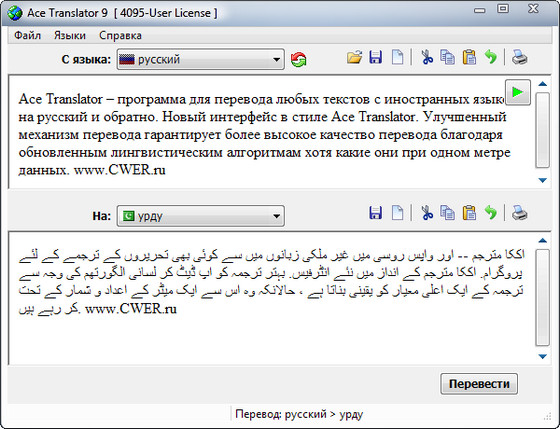Click status bar text Перевод: русский > урду
560x429 pixels.
(299, 414)
